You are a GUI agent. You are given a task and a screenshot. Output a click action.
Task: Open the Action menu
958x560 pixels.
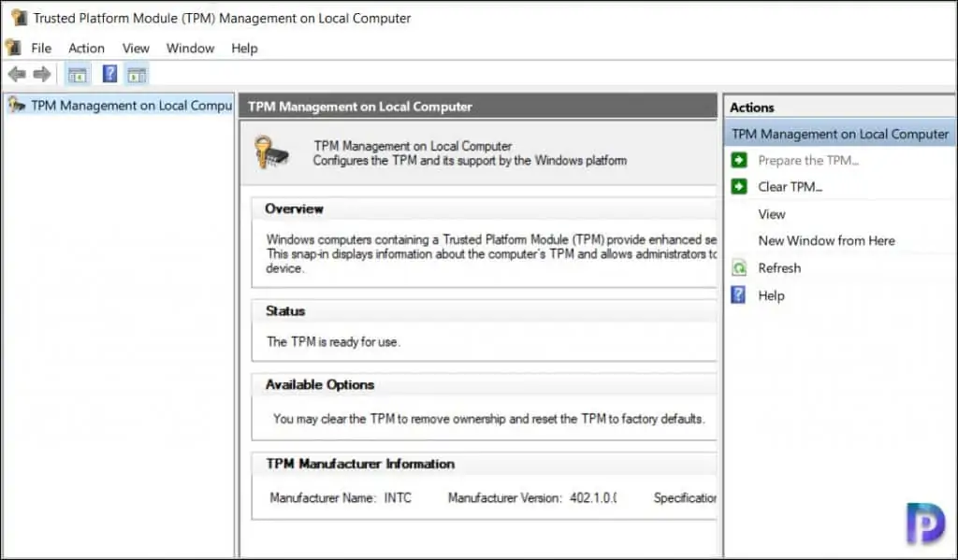pyautogui.click(x=86, y=48)
